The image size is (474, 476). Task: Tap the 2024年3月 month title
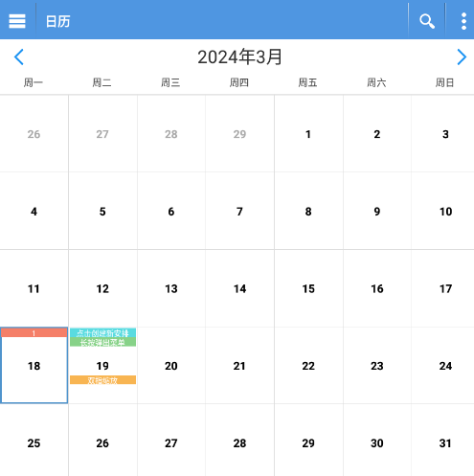pos(239,57)
